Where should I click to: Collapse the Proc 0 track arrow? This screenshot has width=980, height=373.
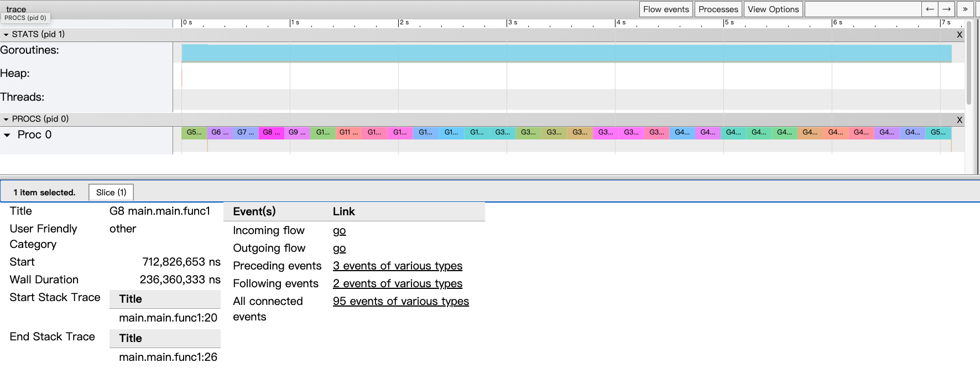(7, 135)
